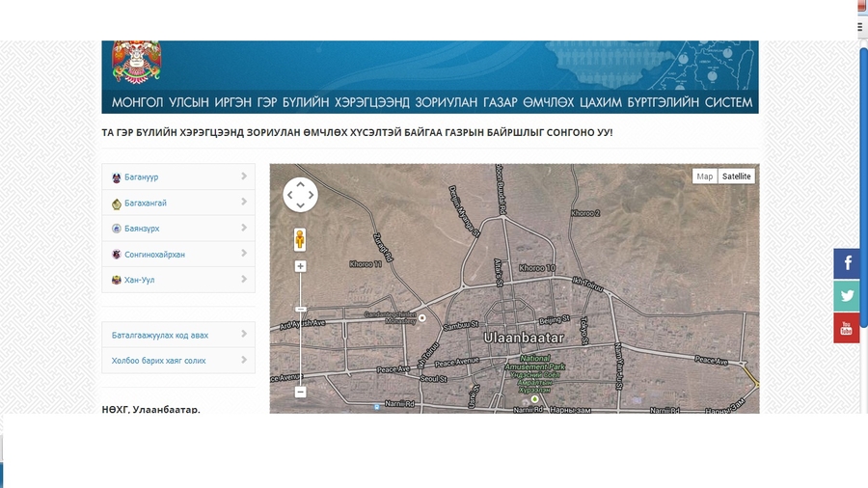
Task: Click the map zoom slider handle
Action: (301, 310)
